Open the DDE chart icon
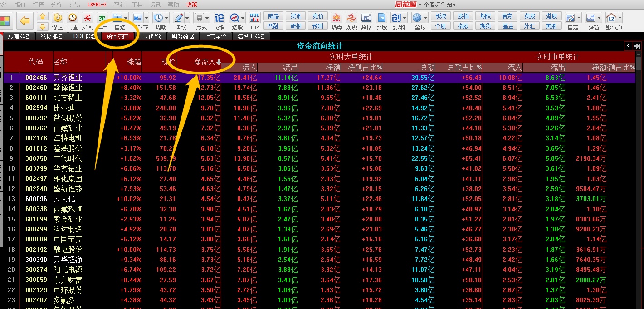 pyautogui.click(x=254, y=17)
